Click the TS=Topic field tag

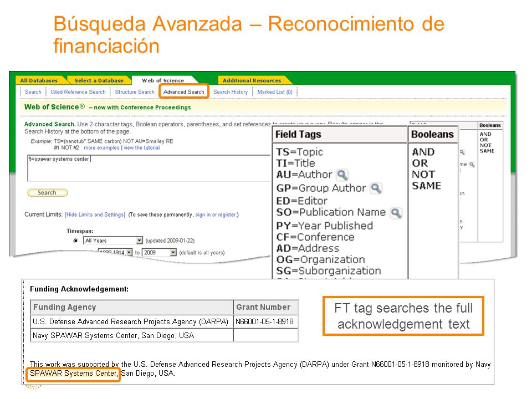point(299,152)
